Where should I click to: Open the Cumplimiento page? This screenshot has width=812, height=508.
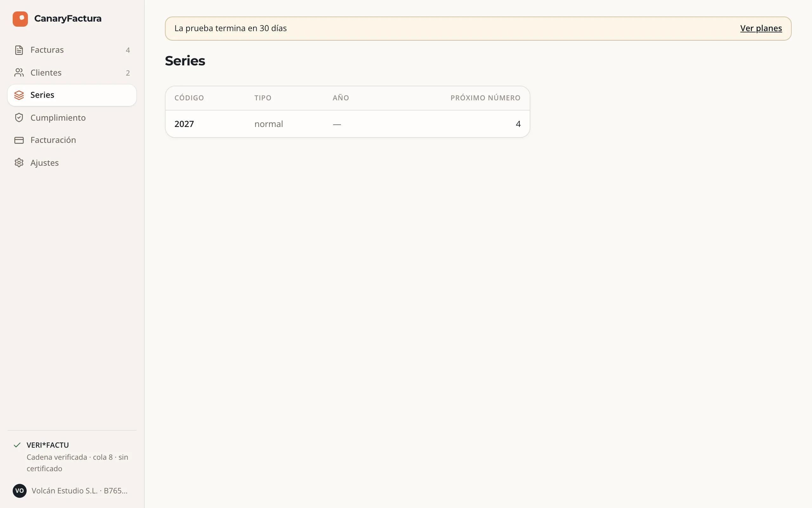(x=72, y=117)
